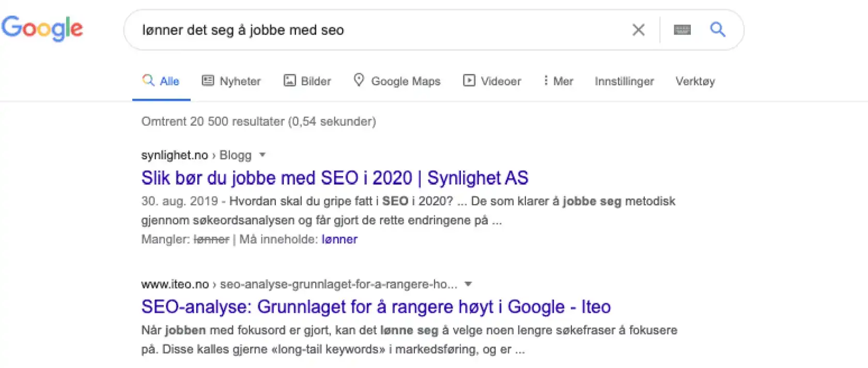Open dropdown arrow next to www.iteo.no URL

pos(468,284)
